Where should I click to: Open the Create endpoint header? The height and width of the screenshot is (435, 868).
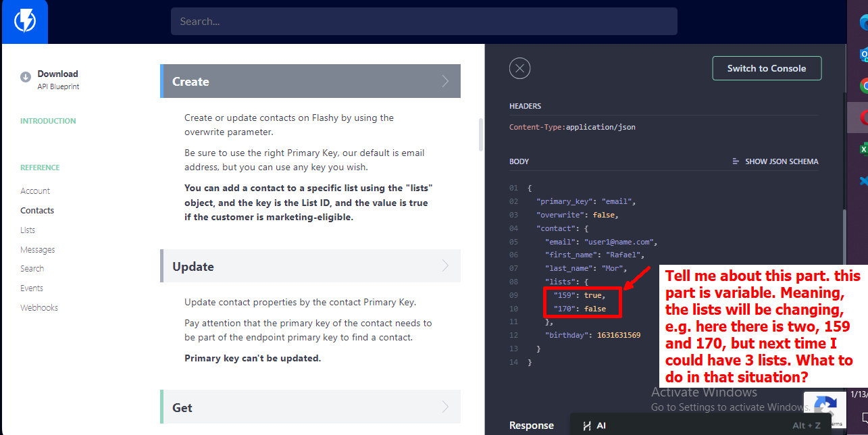[311, 81]
